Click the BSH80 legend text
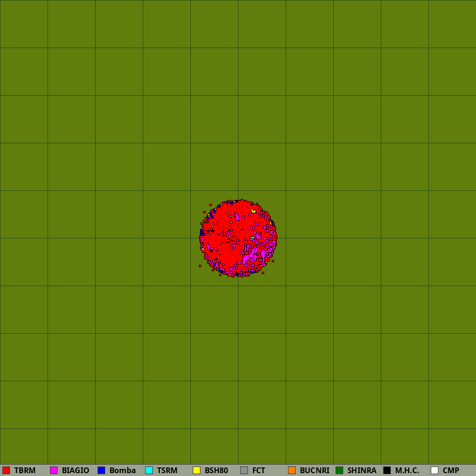 (216, 470)
